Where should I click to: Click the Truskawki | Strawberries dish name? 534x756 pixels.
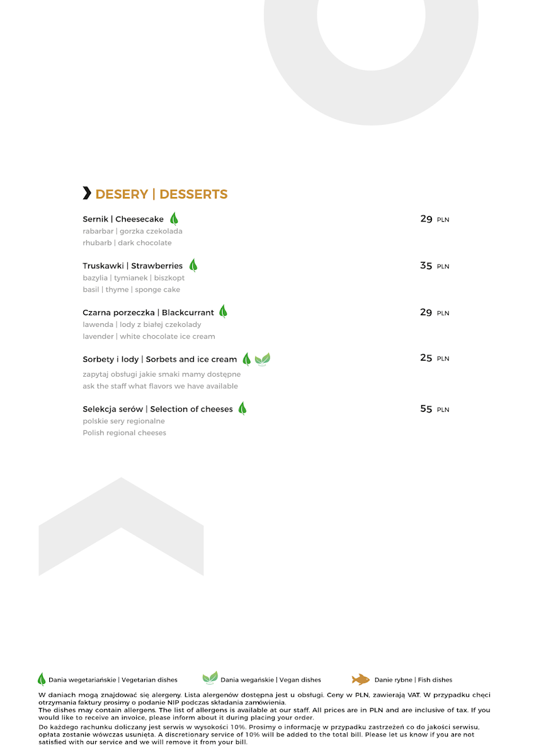coord(132,266)
